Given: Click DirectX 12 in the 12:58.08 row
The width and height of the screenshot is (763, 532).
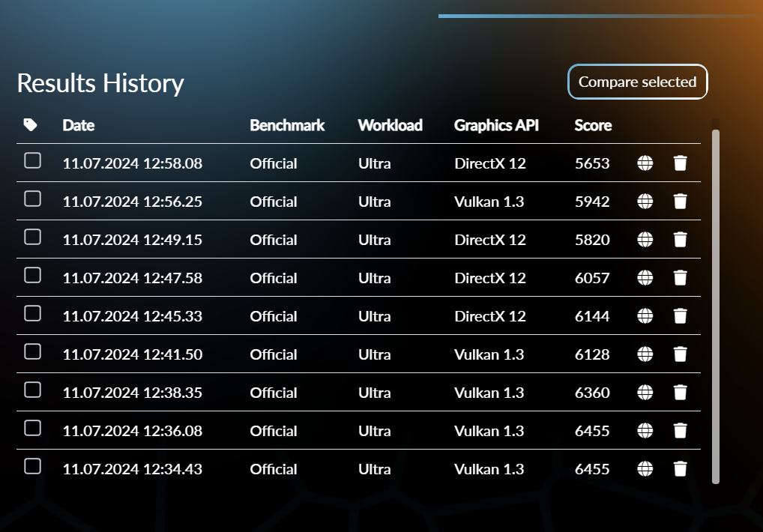Looking at the screenshot, I should (490, 163).
